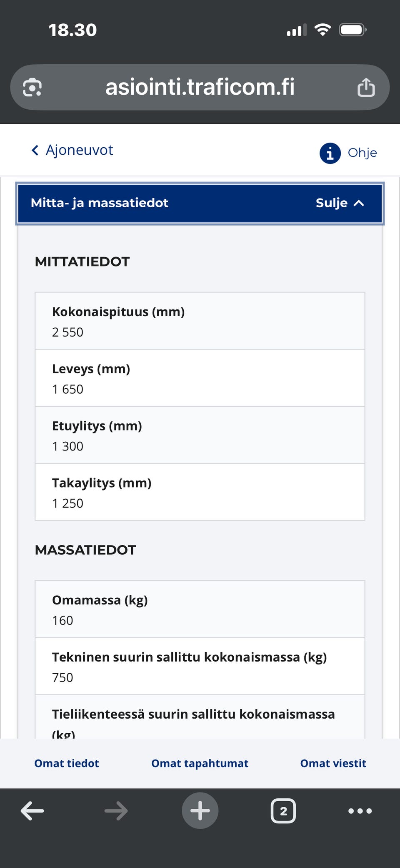Tap the browser back arrow
The height and width of the screenshot is (868, 400).
pos(32,811)
